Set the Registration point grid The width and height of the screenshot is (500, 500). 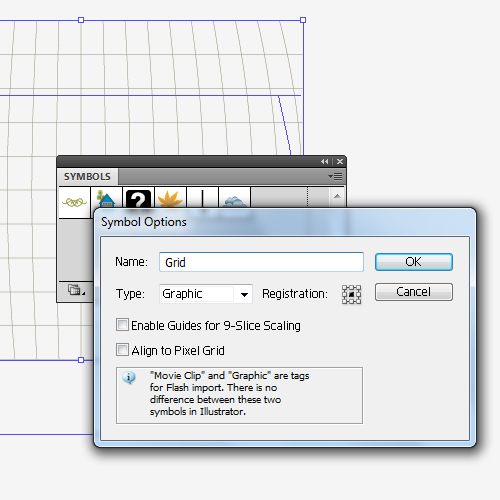[x=351, y=294]
